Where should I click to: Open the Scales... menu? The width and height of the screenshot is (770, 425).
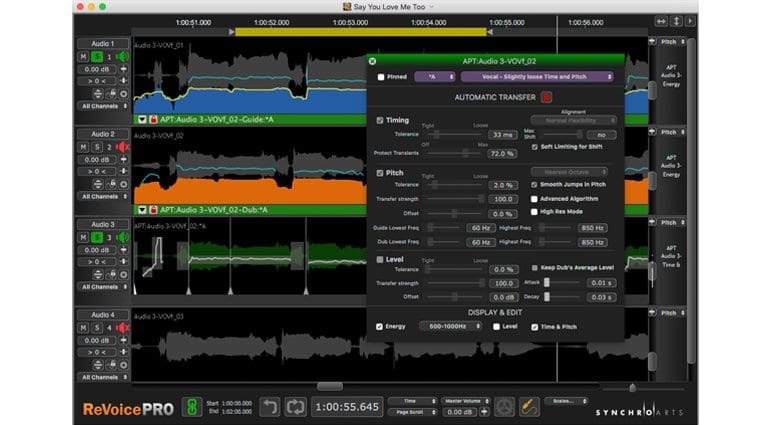tap(566, 401)
